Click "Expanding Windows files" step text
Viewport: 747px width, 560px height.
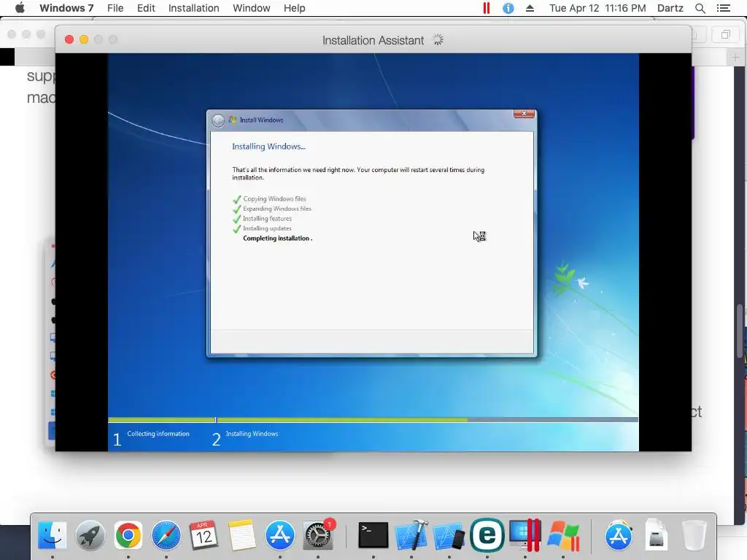(x=276, y=209)
